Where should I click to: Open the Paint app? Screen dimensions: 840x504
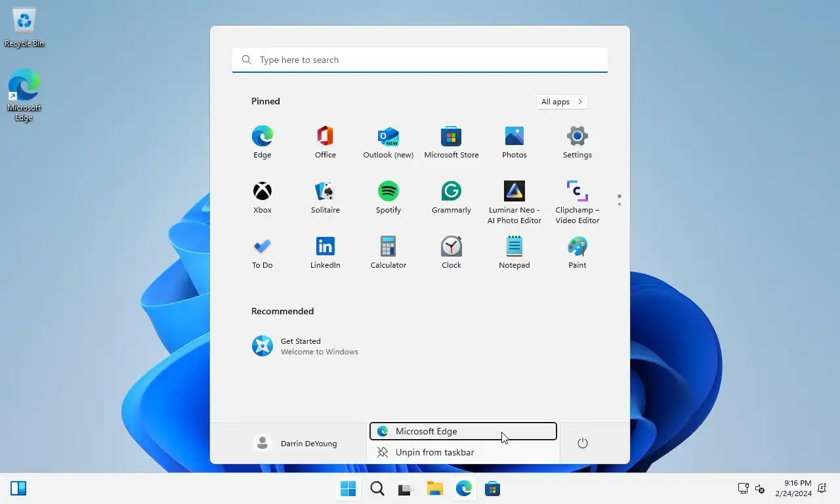[577, 253]
